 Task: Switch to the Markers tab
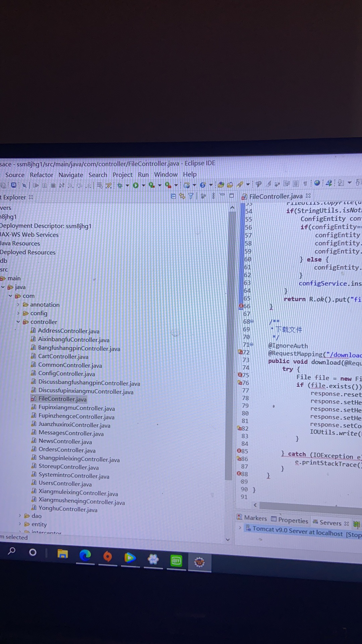[252, 518]
